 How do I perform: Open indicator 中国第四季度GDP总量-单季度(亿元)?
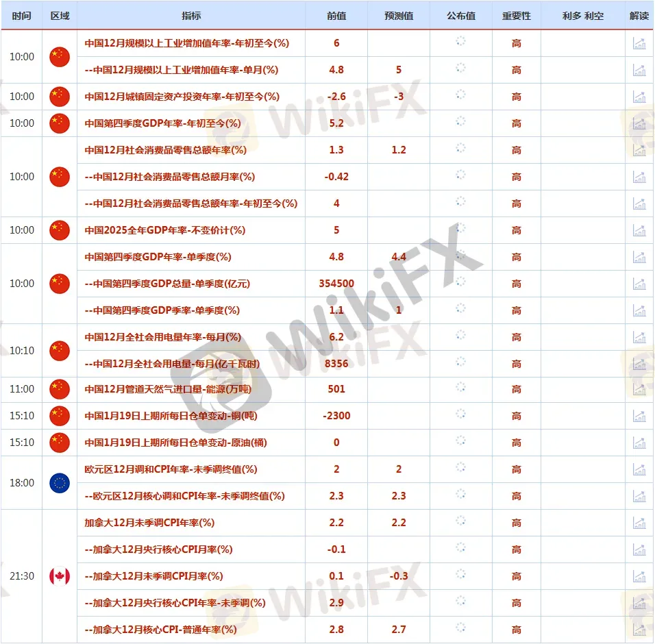(x=167, y=284)
